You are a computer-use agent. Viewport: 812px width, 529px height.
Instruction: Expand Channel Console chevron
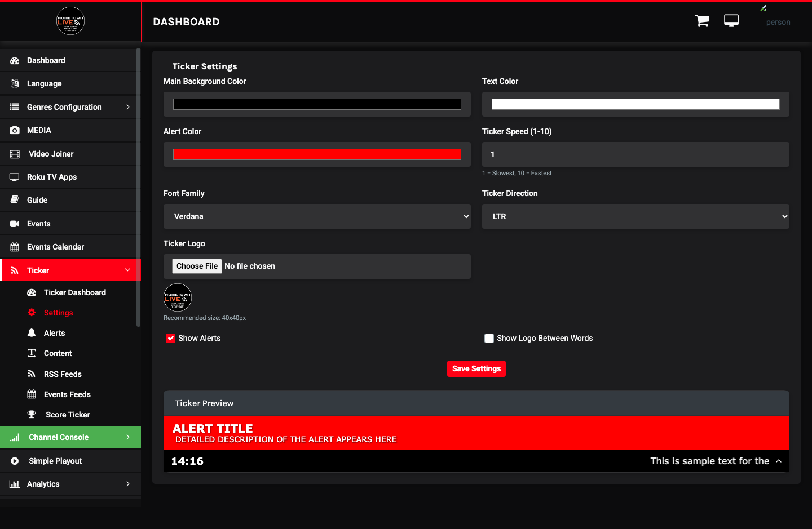tap(128, 437)
